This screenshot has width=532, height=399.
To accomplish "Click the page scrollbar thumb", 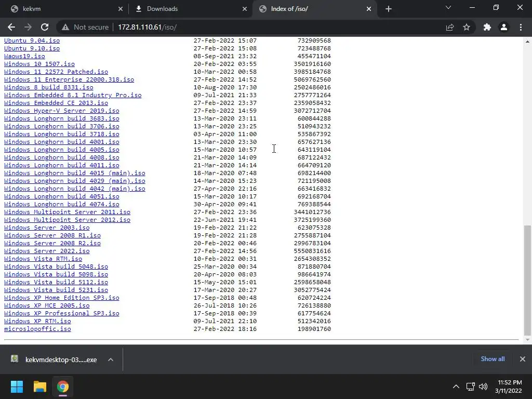I will click(527, 280).
